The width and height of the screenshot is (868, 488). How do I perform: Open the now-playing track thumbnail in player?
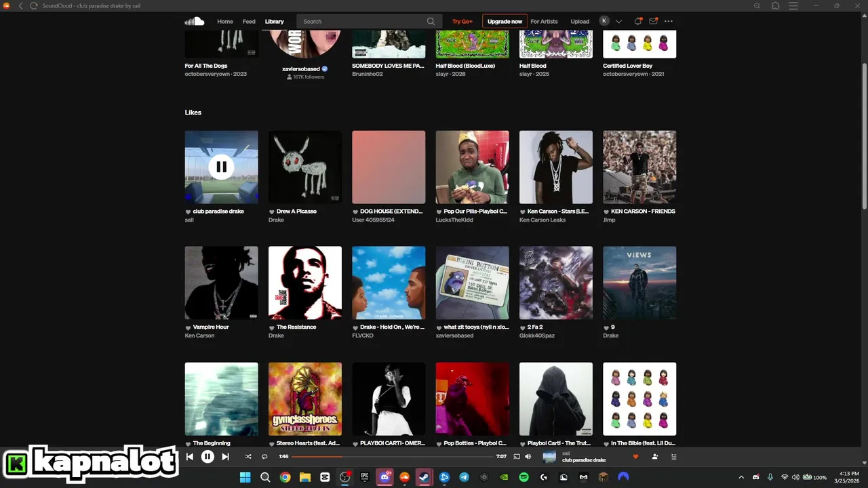pos(549,457)
